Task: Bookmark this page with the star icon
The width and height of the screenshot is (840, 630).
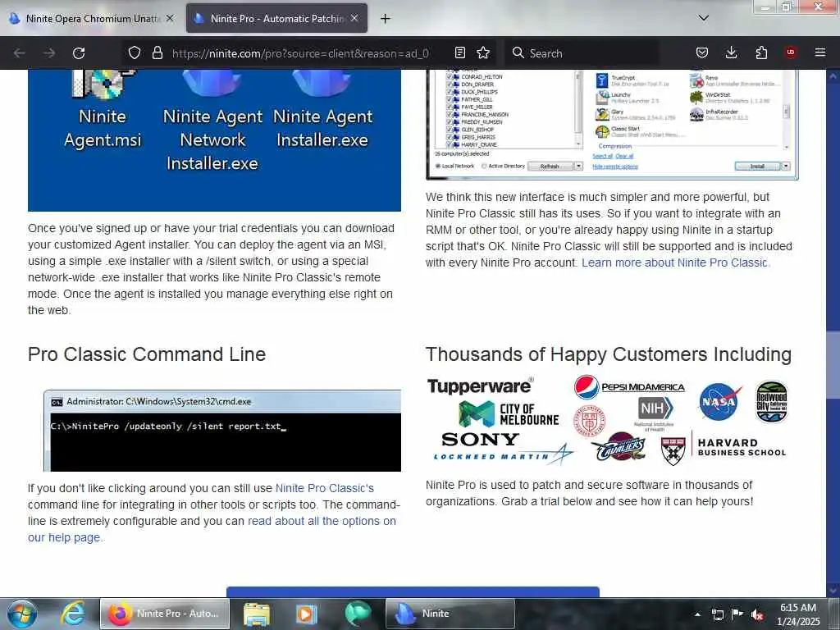Action: pos(483,52)
